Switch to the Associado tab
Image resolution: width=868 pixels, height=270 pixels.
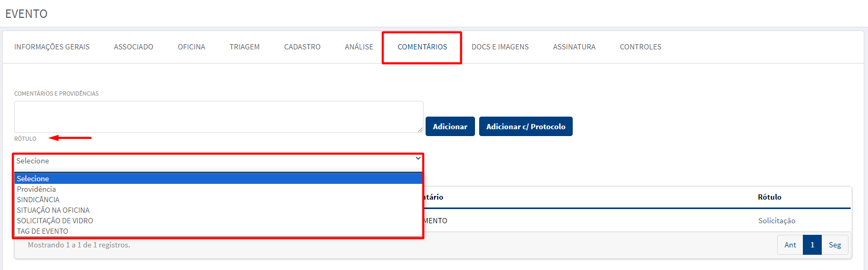click(x=133, y=47)
